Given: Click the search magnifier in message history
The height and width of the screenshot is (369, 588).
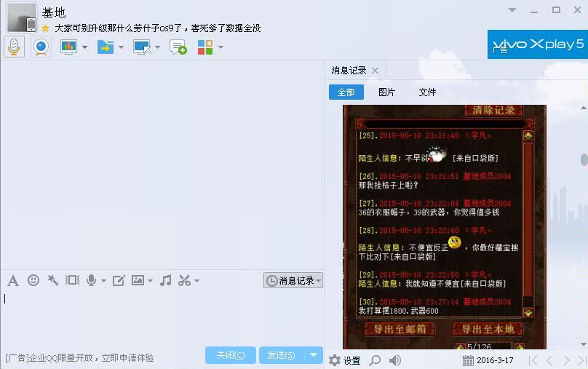Looking at the screenshot, I should [x=375, y=360].
